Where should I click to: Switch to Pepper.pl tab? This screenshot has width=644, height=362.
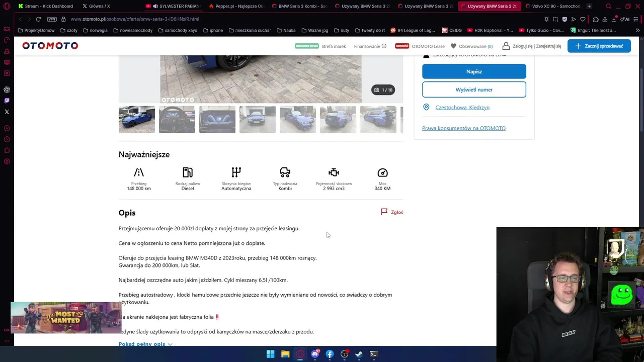point(236,6)
